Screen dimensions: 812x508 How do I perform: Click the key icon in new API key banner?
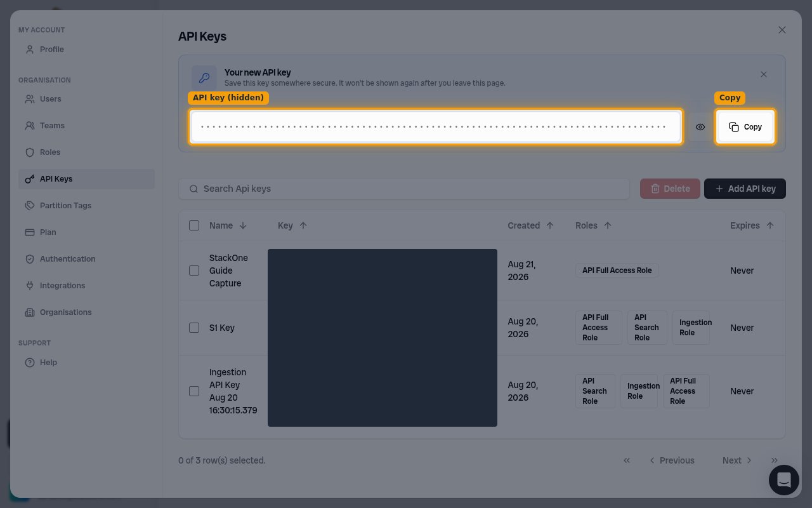point(204,78)
